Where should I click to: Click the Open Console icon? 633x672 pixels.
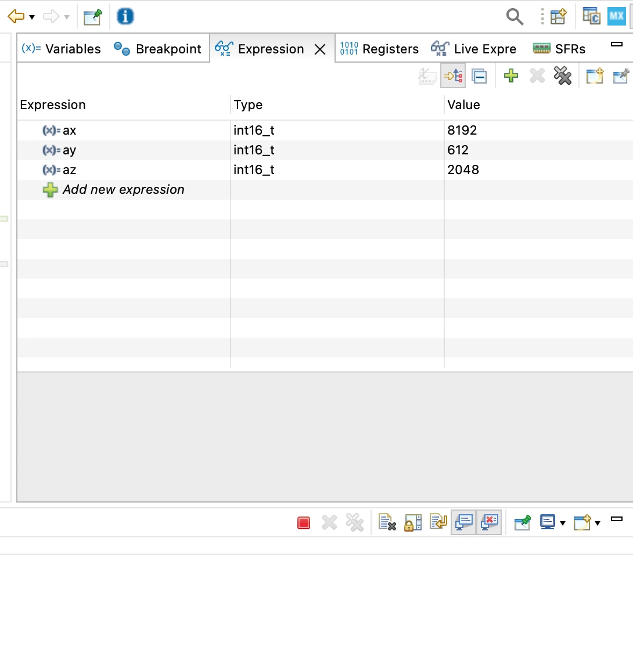tap(582, 522)
